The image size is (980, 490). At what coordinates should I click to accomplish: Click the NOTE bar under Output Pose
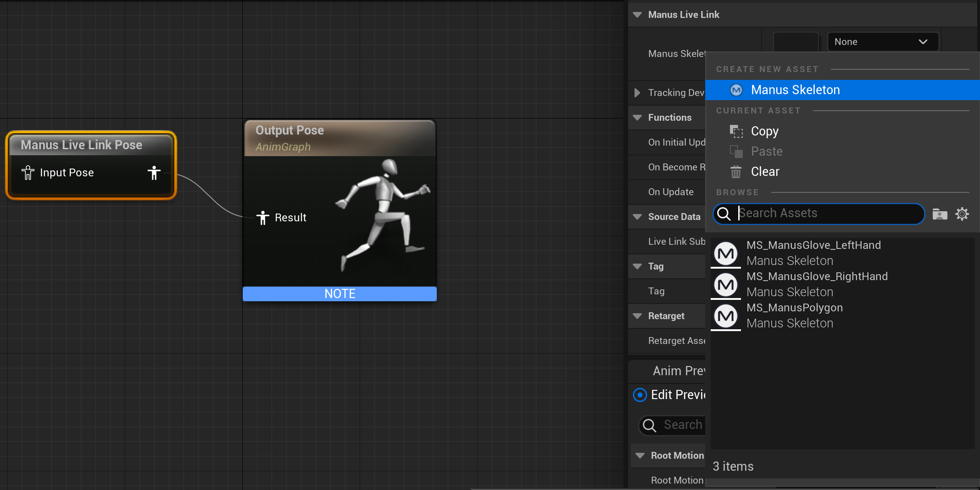340,294
